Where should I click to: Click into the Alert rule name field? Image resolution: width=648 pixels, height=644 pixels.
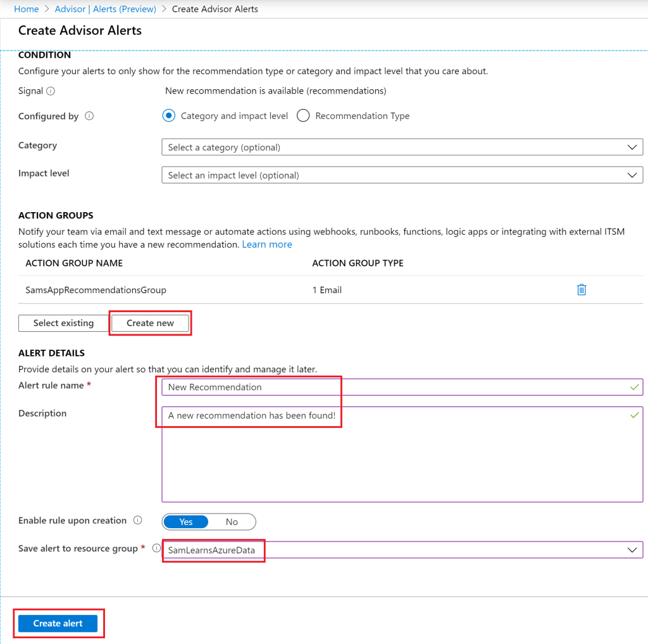click(x=402, y=387)
